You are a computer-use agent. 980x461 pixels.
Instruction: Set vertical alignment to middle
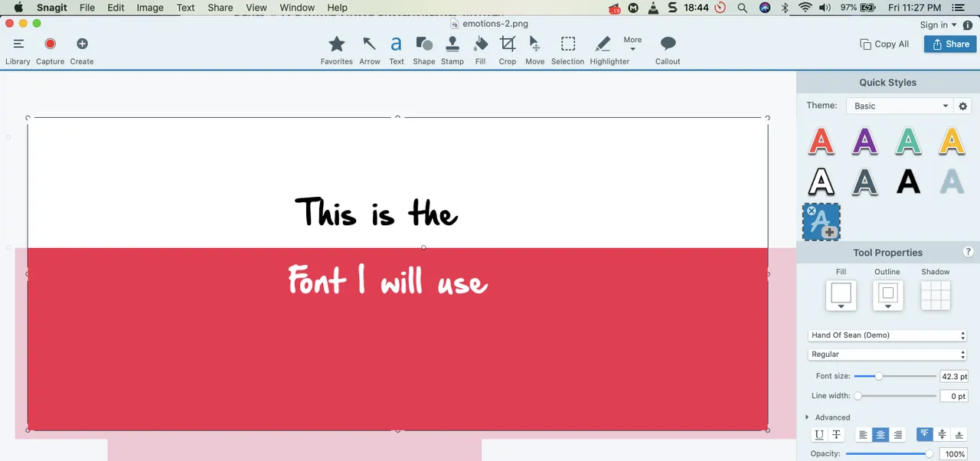coord(942,434)
